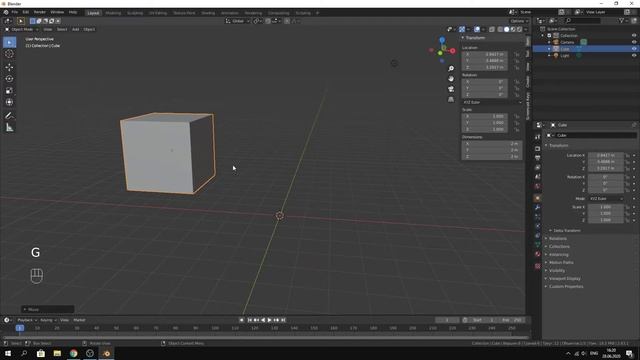
Task: Choose the Move tool
Action: click(x=9, y=67)
